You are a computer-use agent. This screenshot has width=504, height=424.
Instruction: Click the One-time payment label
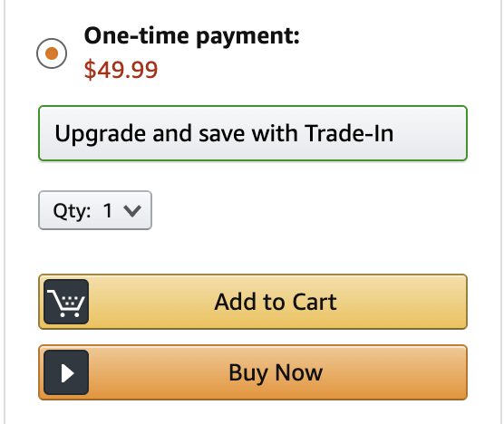pos(192,36)
